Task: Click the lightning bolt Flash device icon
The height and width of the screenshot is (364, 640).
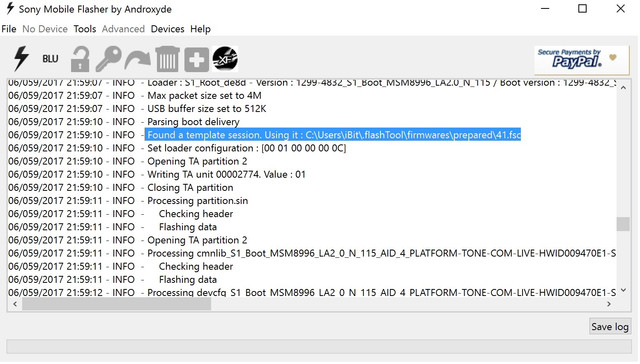Action: 21,59
